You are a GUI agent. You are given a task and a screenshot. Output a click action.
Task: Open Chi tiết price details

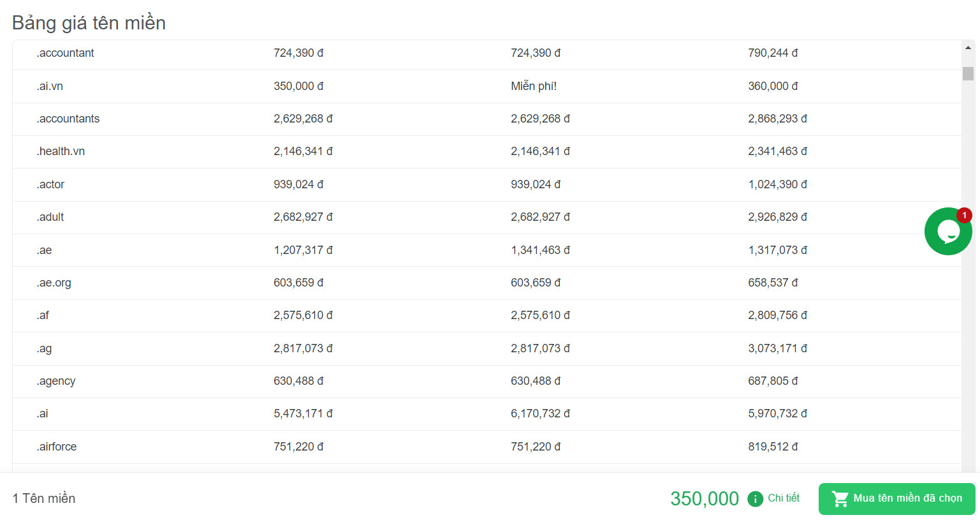pos(784,498)
